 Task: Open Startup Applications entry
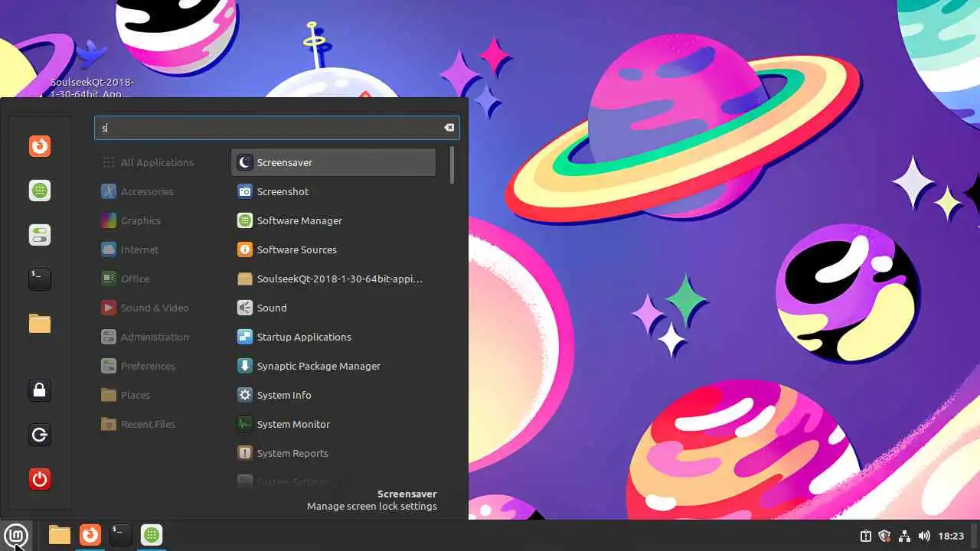pos(334,337)
